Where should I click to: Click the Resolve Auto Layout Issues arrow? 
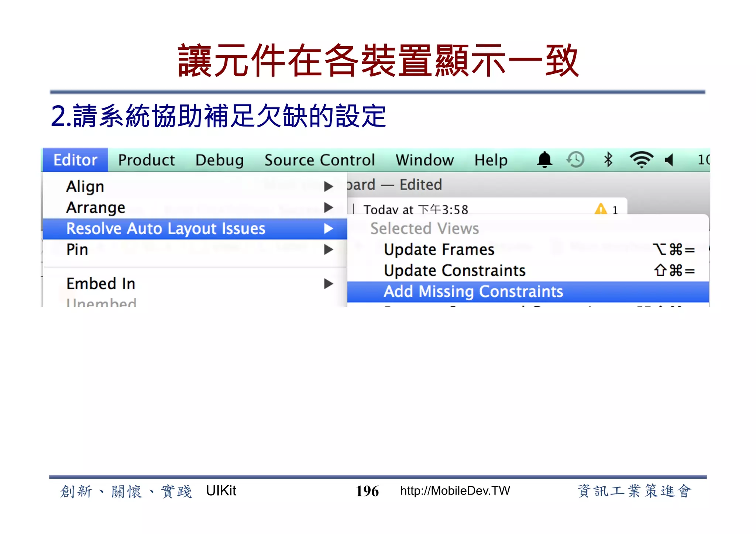pyautogui.click(x=329, y=228)
